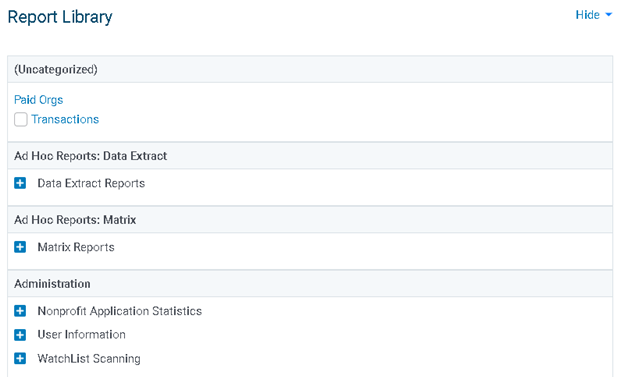Click the Hide link

pyautogui.click(x=587, y=15)
